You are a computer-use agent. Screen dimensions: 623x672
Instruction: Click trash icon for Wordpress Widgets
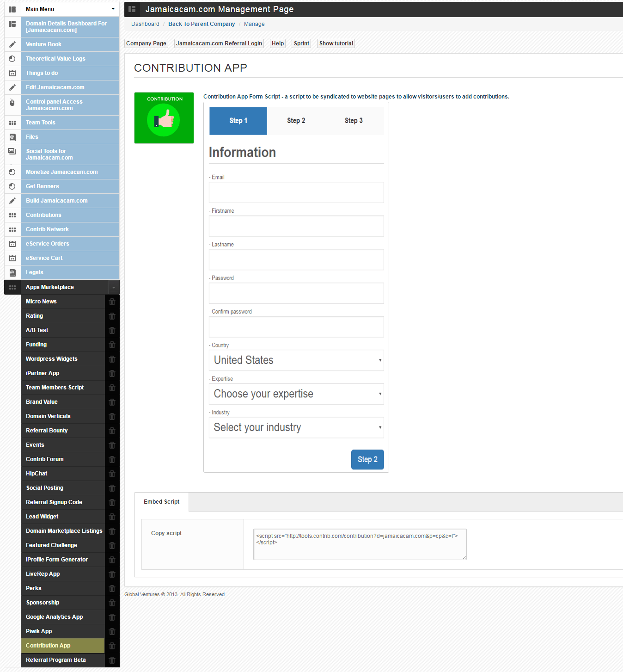[x=112, y=359]
